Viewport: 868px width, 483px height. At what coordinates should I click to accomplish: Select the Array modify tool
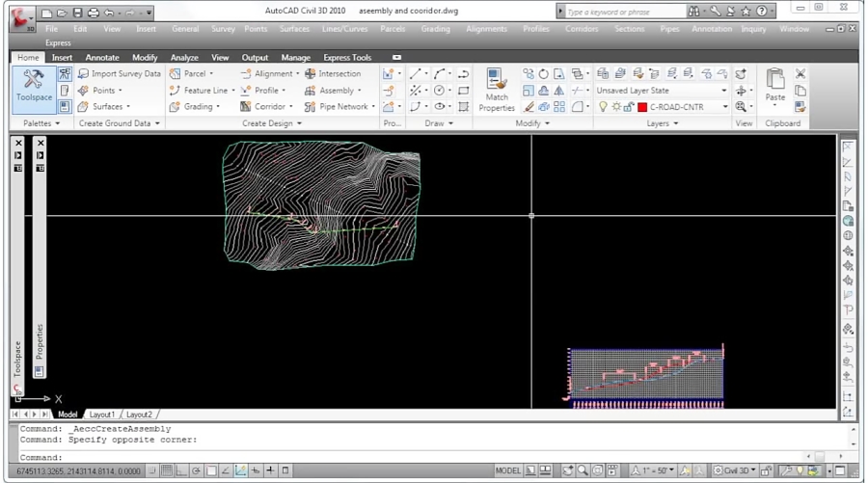tap(559, 107)
